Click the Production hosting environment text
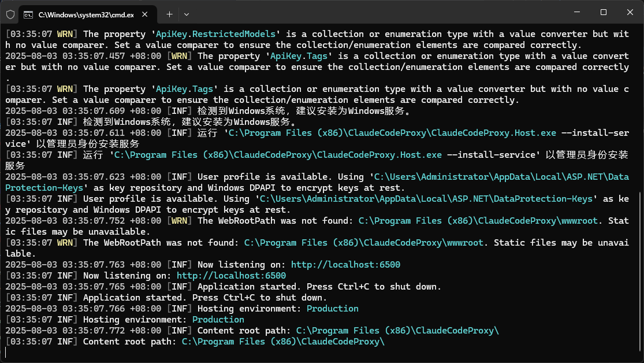 [x=332, y=308]
